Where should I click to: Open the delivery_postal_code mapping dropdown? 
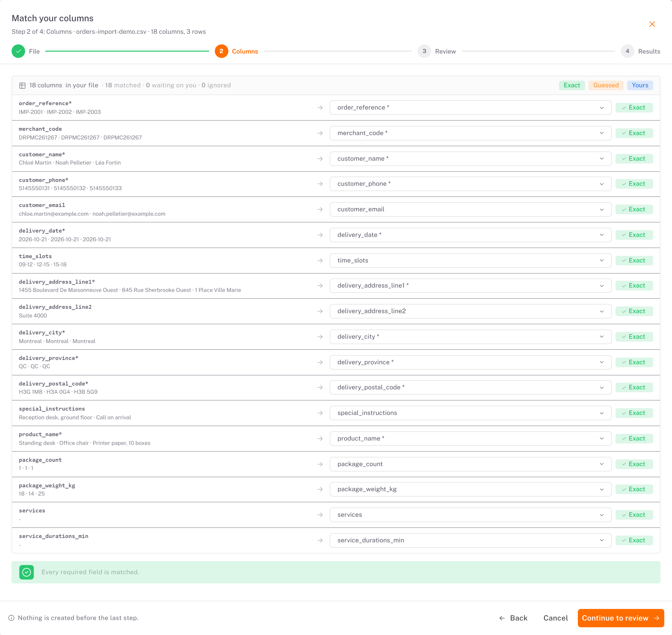click(x=470, y=387)
